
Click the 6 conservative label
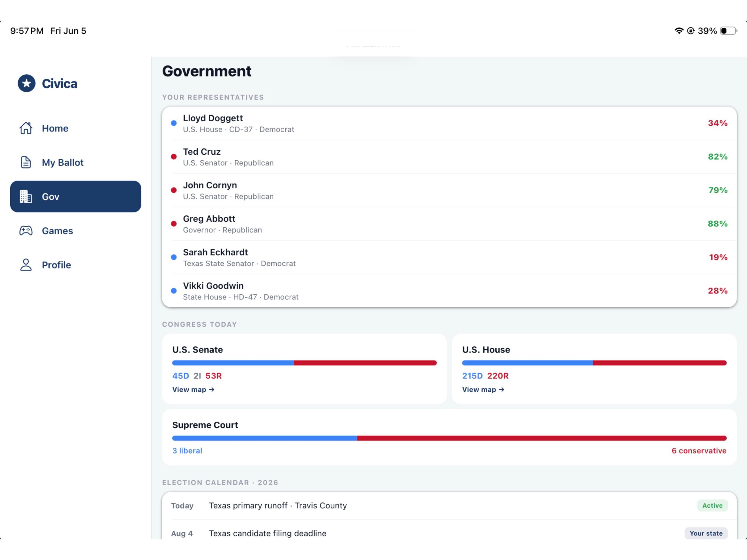tap(699, 451)
